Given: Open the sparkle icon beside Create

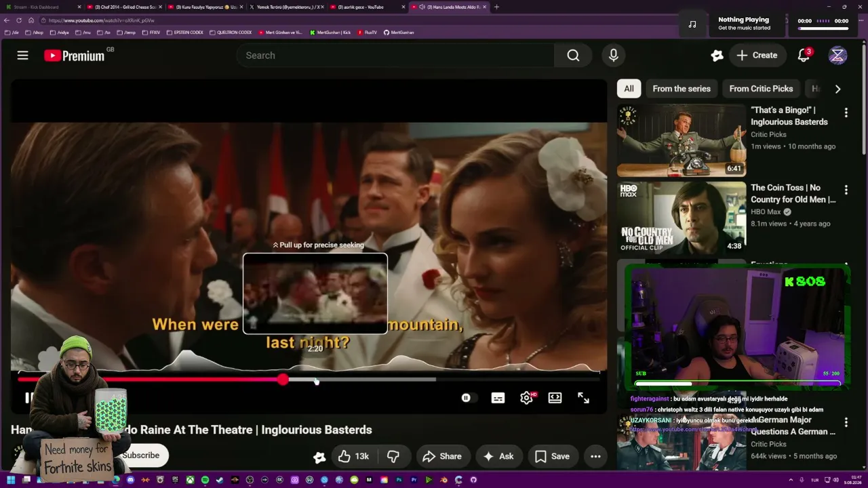Looking at the screenshot, I should pyautogui.click(x=717, y=56).
